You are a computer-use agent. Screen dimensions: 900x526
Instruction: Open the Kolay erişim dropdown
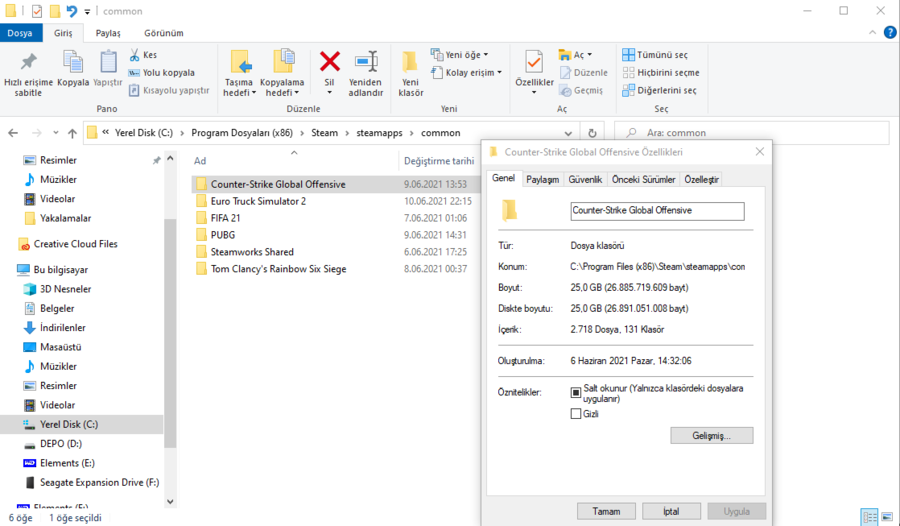[x=467, y=72]
